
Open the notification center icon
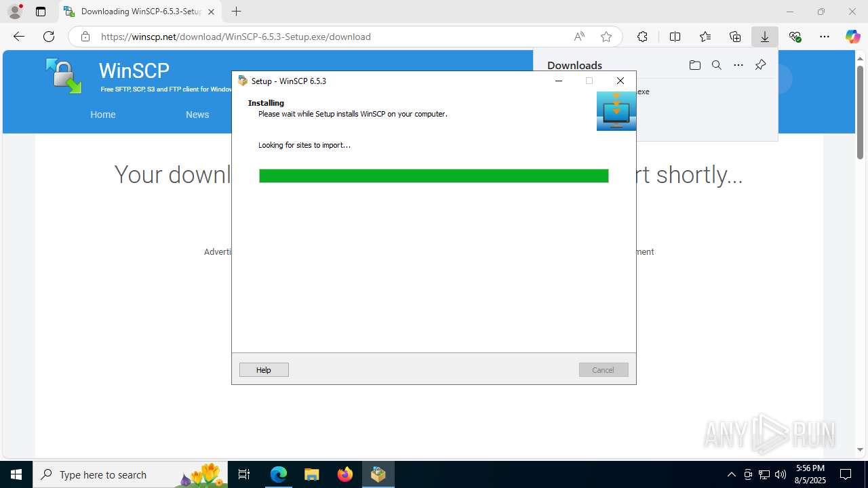click(x=846, y=474)
